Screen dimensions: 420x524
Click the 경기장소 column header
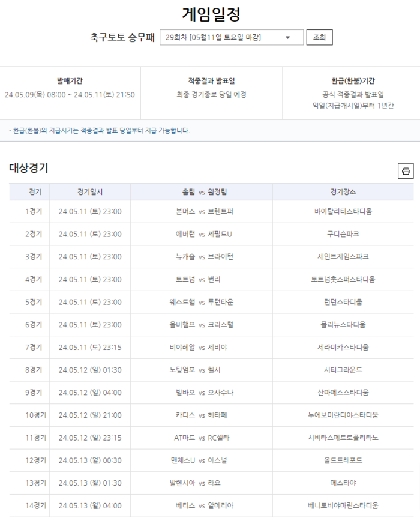click(x=343, y=192)
